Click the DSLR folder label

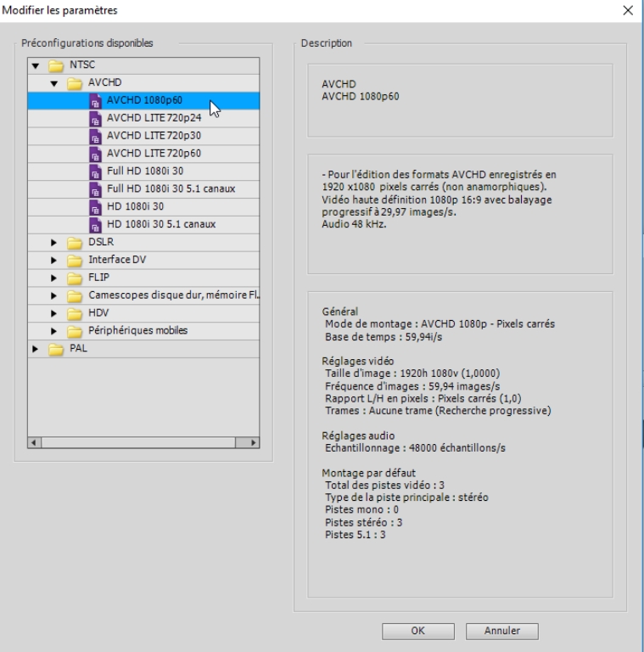[101, 242]
